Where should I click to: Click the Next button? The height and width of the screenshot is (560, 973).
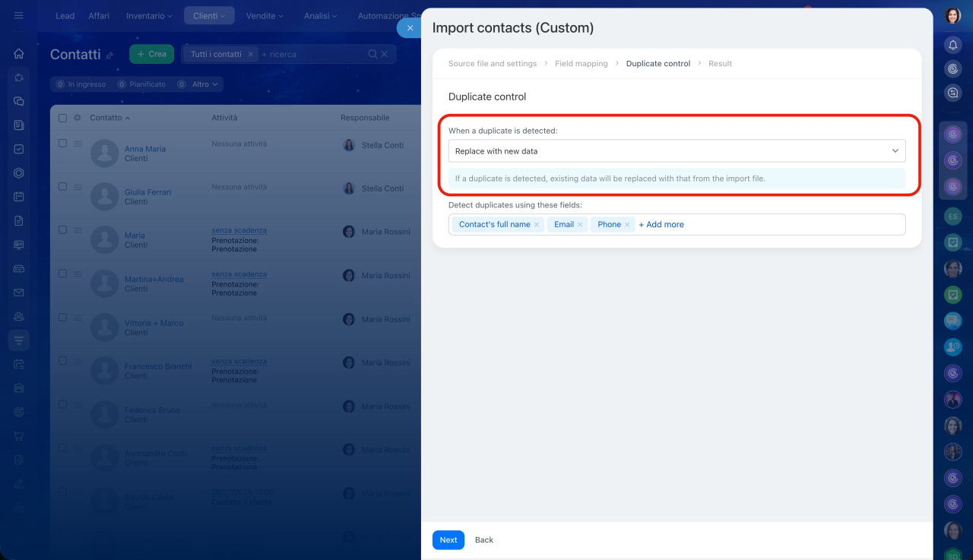[x=448, y=540]
